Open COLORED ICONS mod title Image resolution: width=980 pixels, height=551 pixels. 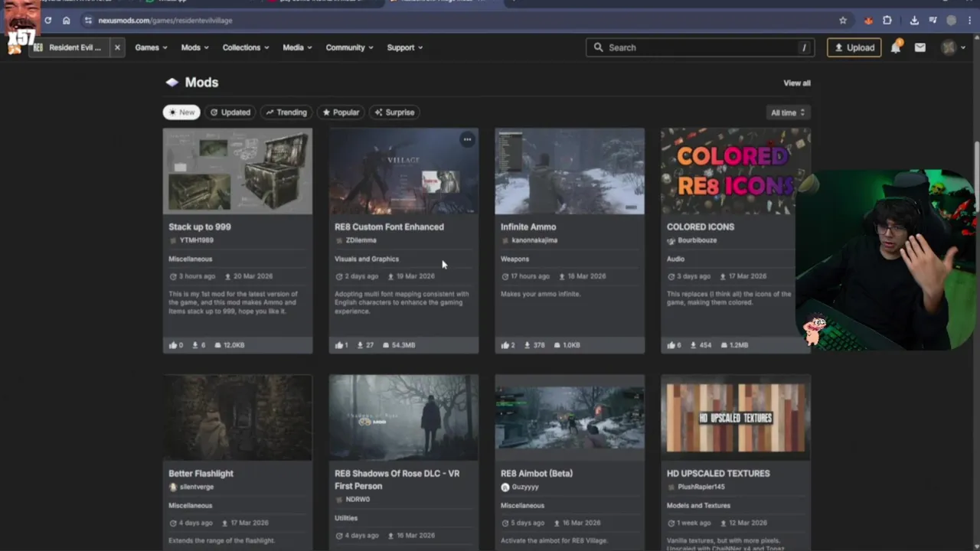tap(701, 227)
